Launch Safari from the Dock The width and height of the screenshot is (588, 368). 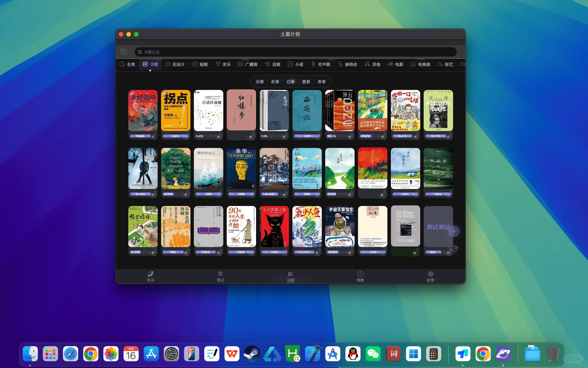70,354
